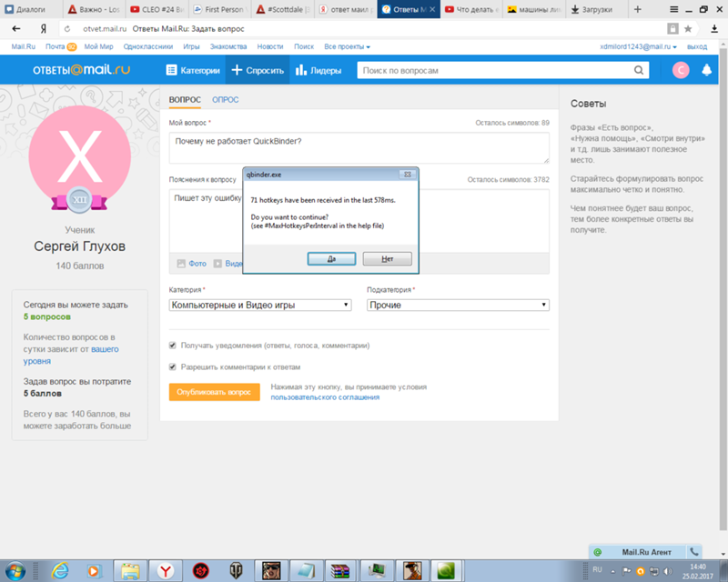The image size is (728, 582).
Task: Open Знакомства link
Action: click(228, 46)
